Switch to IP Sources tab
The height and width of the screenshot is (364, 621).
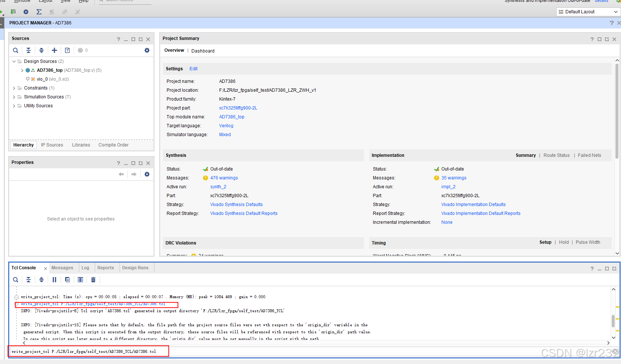(x=52, y=145)
